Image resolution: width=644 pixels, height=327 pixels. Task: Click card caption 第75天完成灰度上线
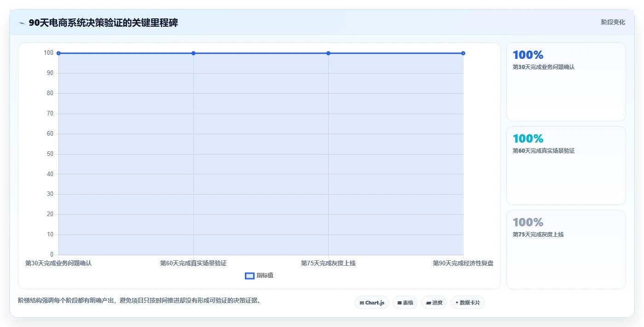(x=538, y=235)
